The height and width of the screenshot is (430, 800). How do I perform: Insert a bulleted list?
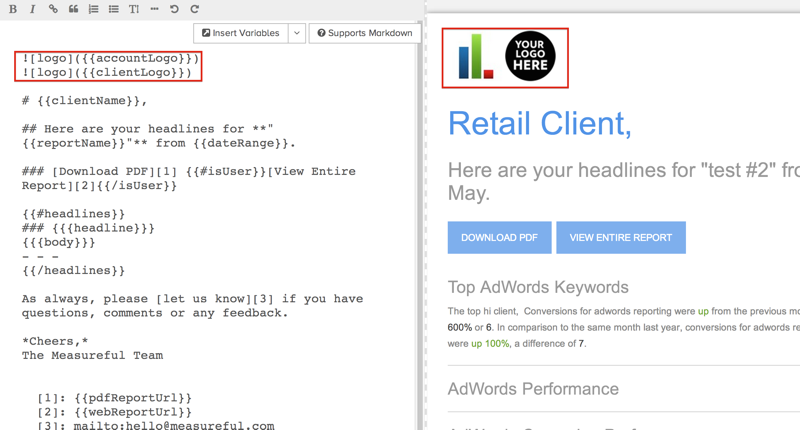point(113,9)
